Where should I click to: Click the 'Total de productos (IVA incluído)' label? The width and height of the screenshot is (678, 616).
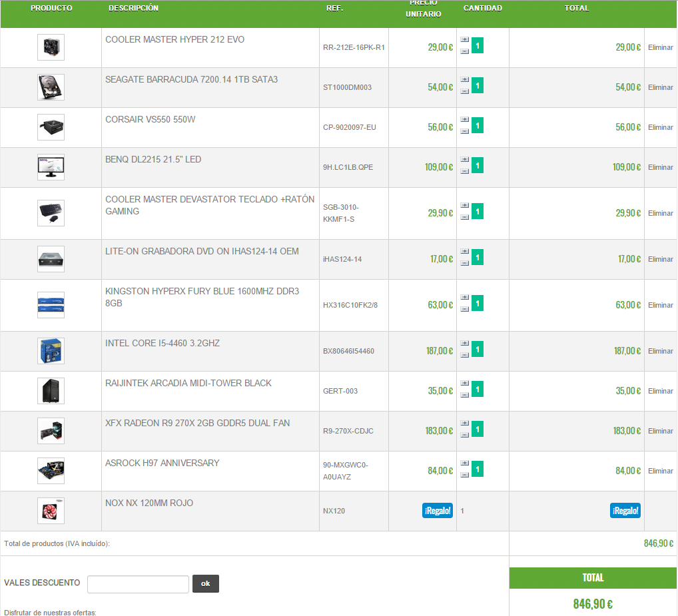57,544
